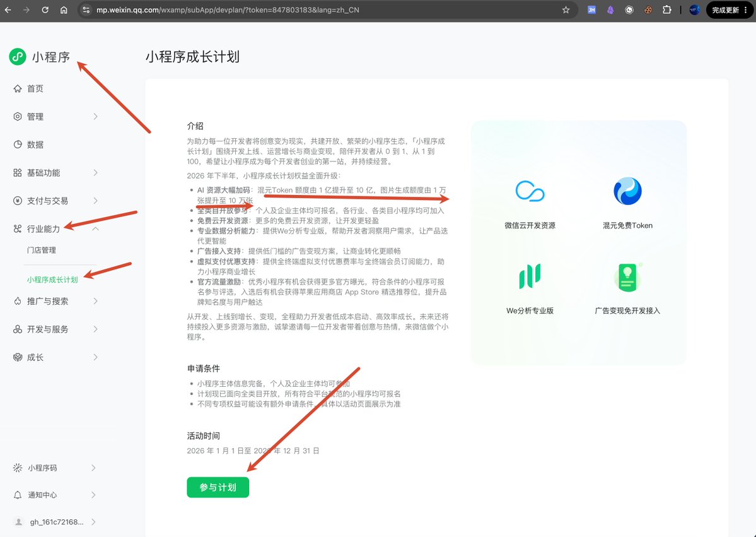This screenshot has width=756, height=537.
Task: Open the gh_161c72168 account menu
Action: click(55, 522)
